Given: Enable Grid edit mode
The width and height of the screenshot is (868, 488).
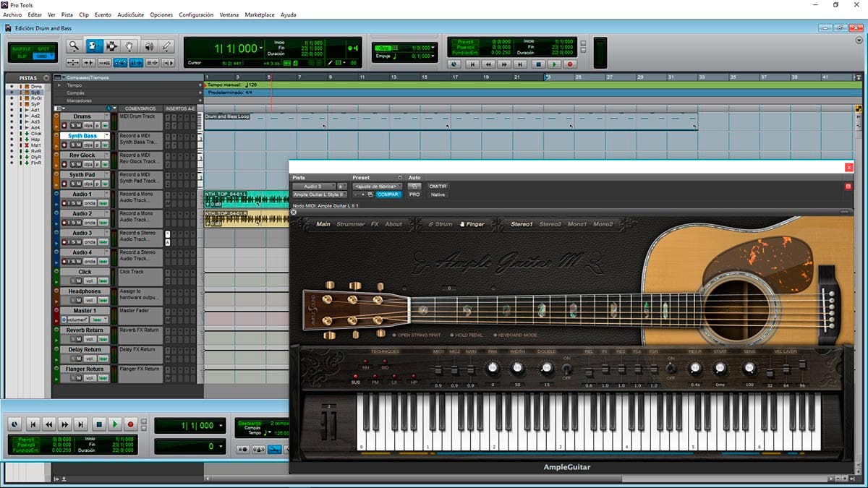Looking at the screenshot, I should (x=44, y=56).
